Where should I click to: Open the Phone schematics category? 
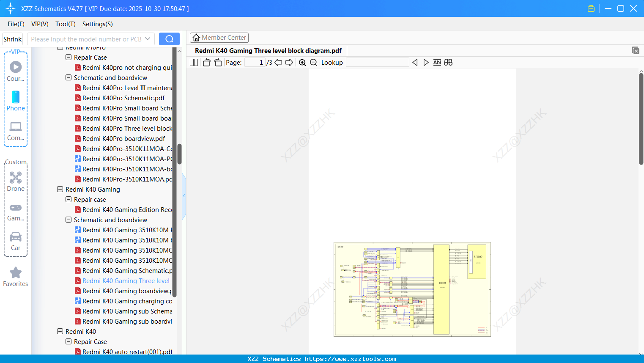click(x=16, y=102)
